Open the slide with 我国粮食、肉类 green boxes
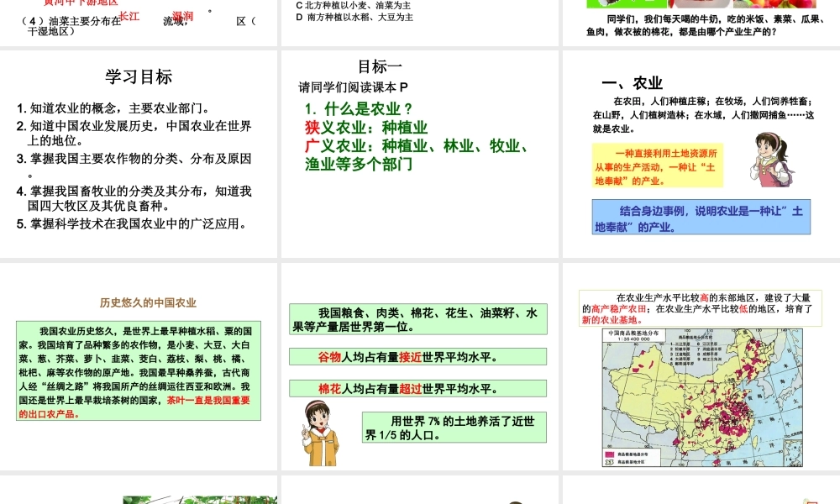The image size is (840, 504). [x=420, y=366]
